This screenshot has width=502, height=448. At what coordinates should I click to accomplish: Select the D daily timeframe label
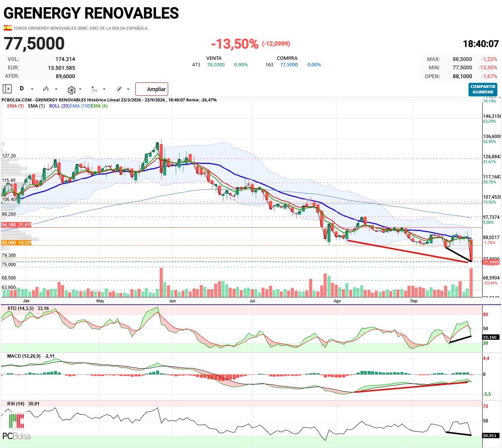point(22,88)
